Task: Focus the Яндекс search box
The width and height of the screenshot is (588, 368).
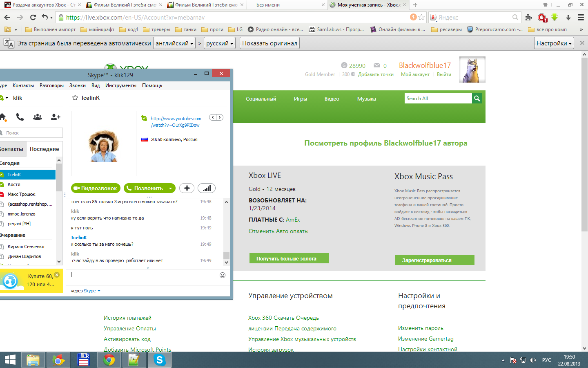Action: [x=474, y=17]
